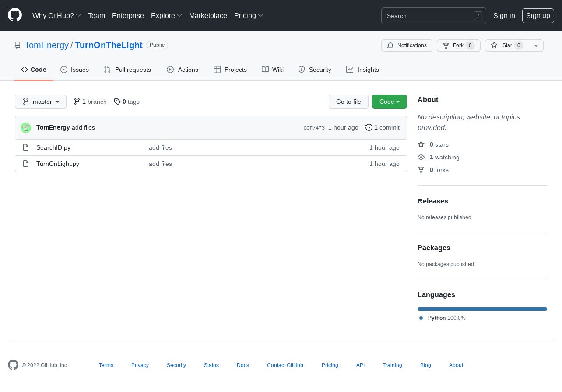The image size is (562, 392).
Task: Open footer Contact GitHub link
Action: (285, 365)
